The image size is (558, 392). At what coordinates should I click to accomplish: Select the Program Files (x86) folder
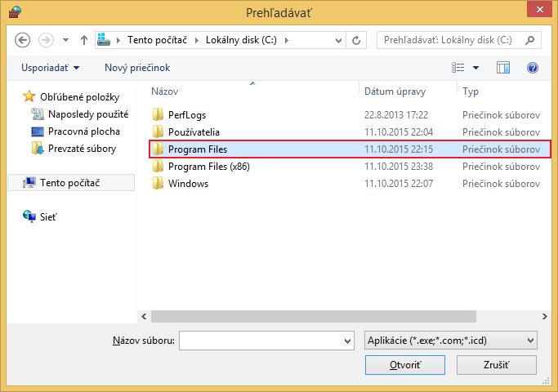pyautogui.click(x=350, y=166)
